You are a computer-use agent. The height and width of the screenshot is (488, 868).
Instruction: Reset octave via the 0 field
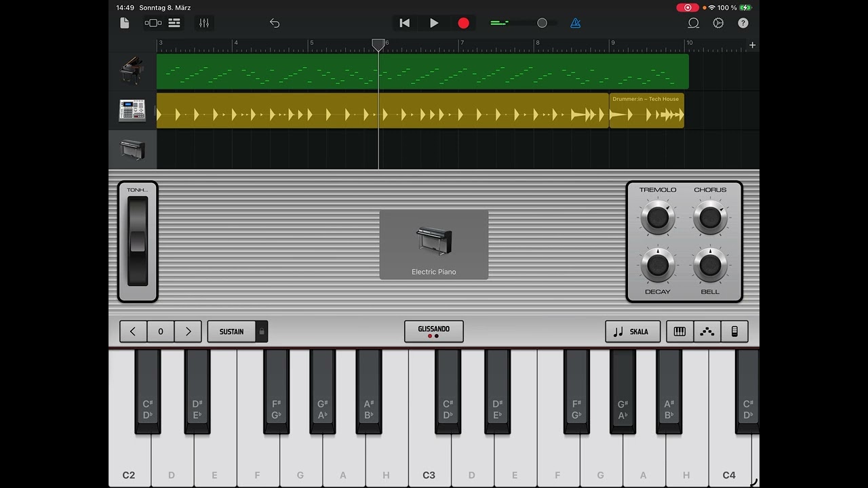[x=161, y=331]
